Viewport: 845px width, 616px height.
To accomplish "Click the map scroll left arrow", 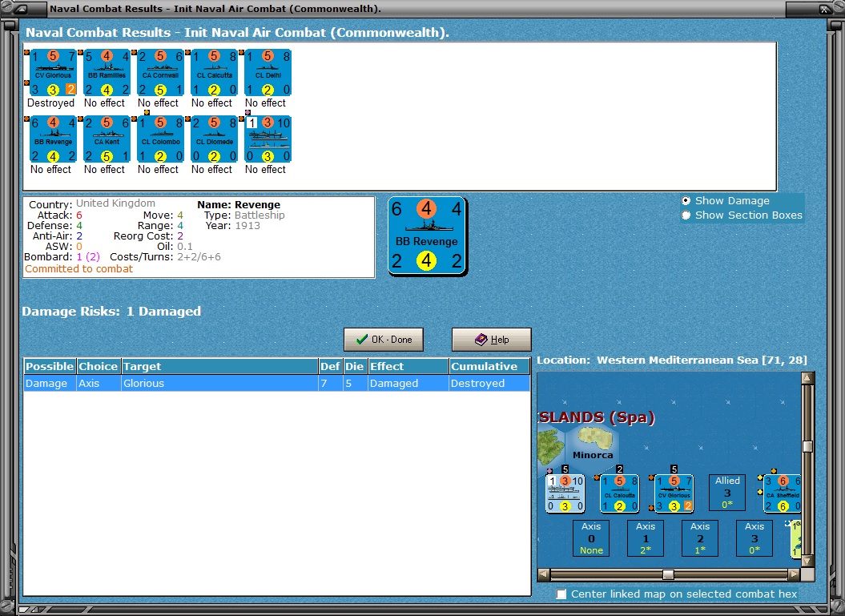I will point(544,574).
